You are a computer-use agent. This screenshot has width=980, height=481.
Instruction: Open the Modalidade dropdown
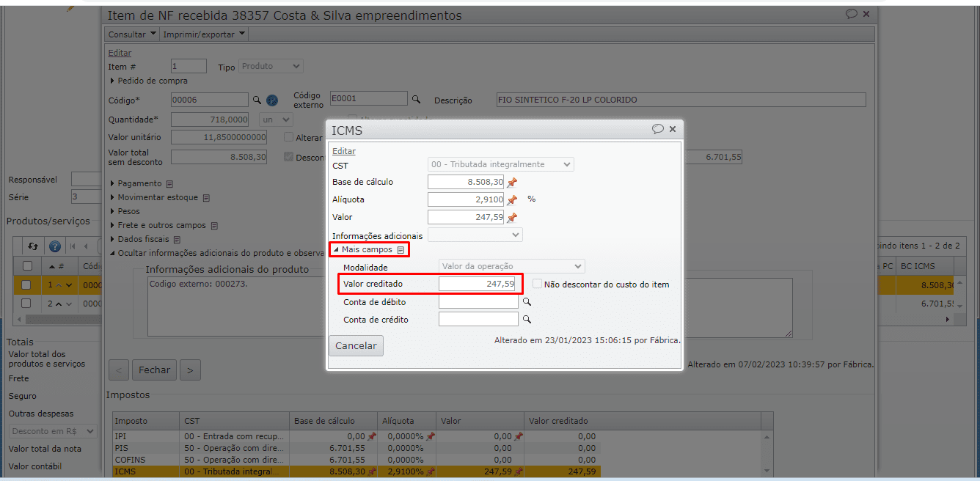[x=512, y=267]
